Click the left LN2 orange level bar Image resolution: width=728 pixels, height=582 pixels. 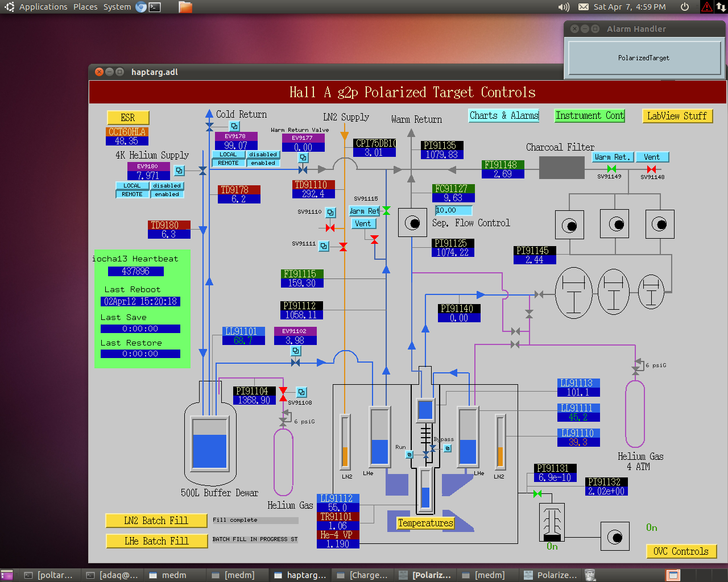(x=345, y=442)
